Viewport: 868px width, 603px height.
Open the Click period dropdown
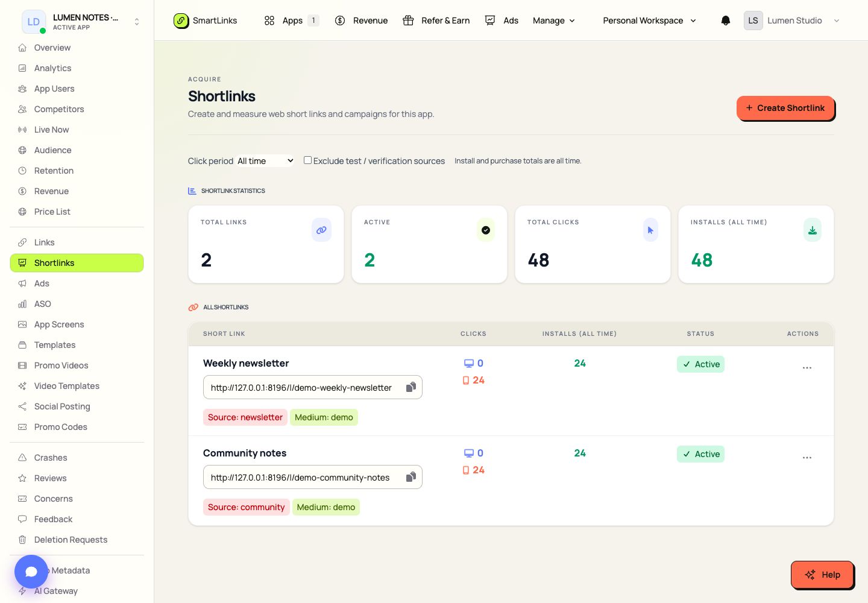pyautogui.click(x=265, y=161)
